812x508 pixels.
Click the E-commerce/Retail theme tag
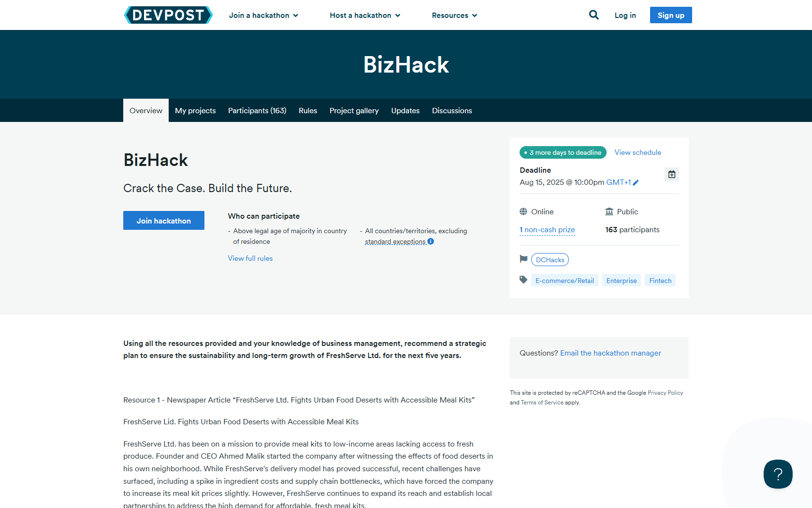coord(565,281)
